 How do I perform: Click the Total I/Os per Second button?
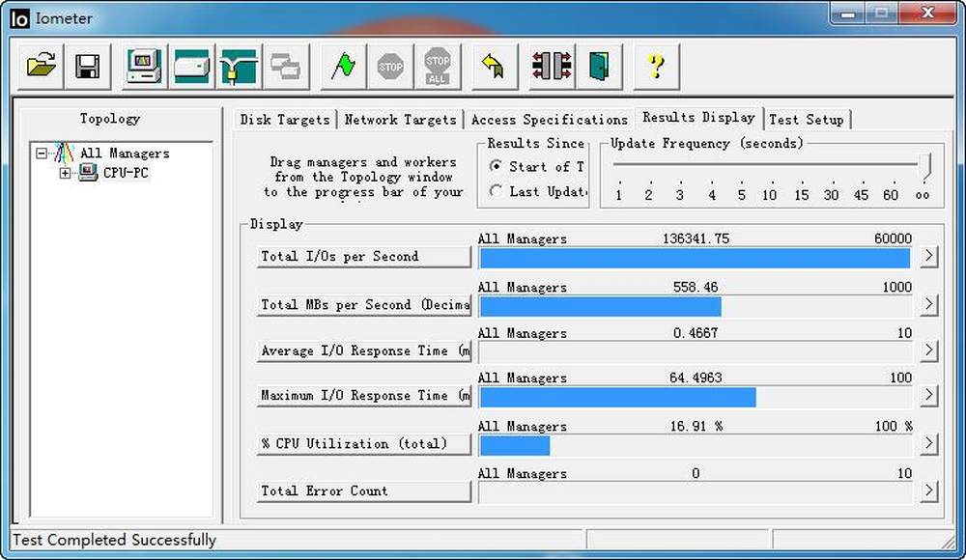[x=364, y=256]
